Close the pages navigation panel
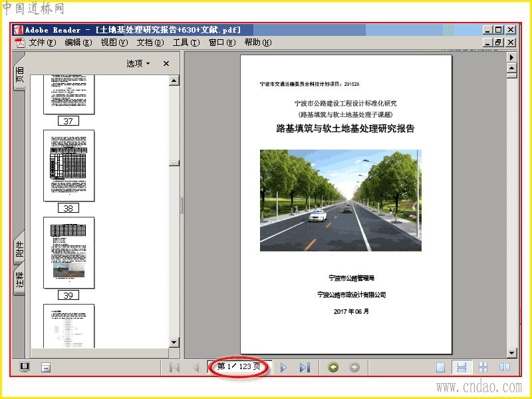The image size is (532, 399). (x=166, y=63)
